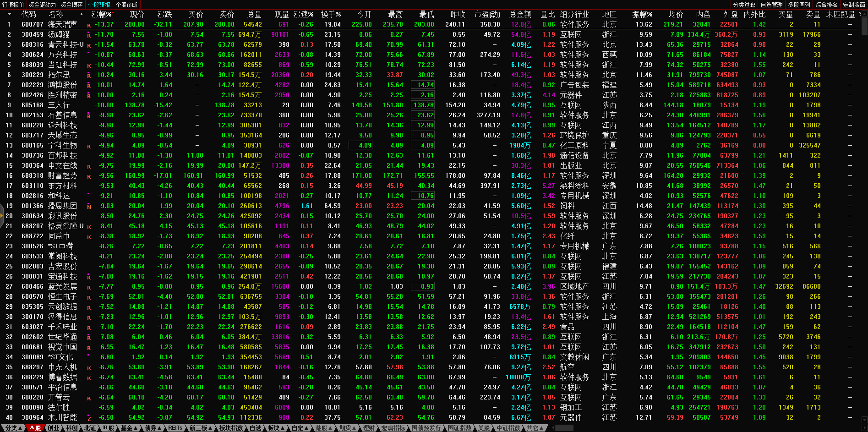
Task: Click the left-scroll arrow in the bottom bar
Action: coord(552,428)
